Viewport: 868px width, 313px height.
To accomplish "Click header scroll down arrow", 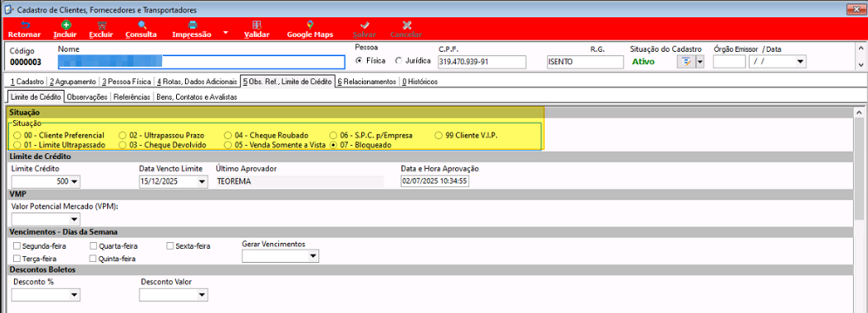I will point(861,65).
